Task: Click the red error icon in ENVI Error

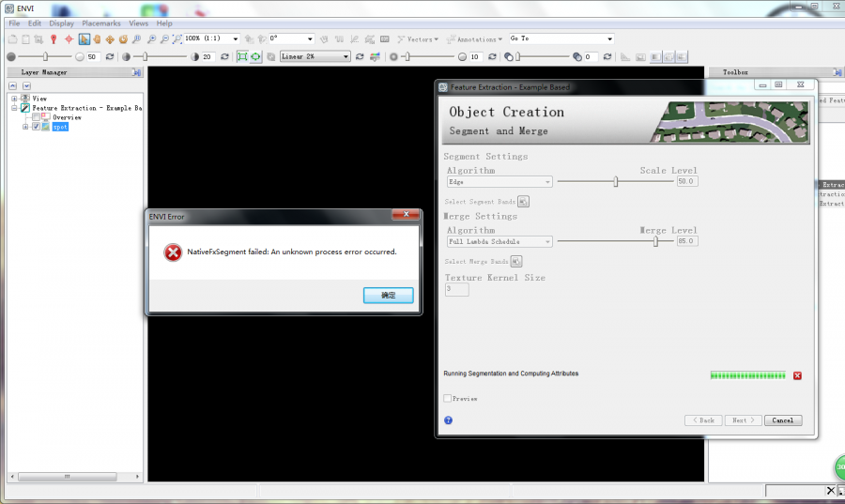Action: [x=173, y=252]
